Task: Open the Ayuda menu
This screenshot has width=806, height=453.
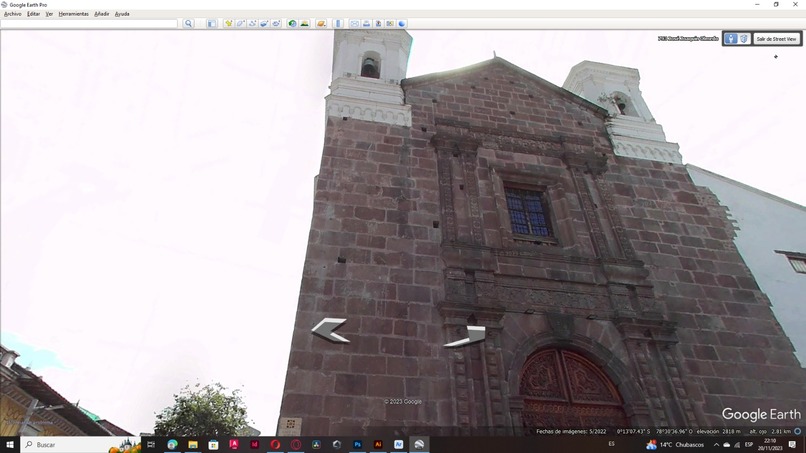Action: click(122, 14)
